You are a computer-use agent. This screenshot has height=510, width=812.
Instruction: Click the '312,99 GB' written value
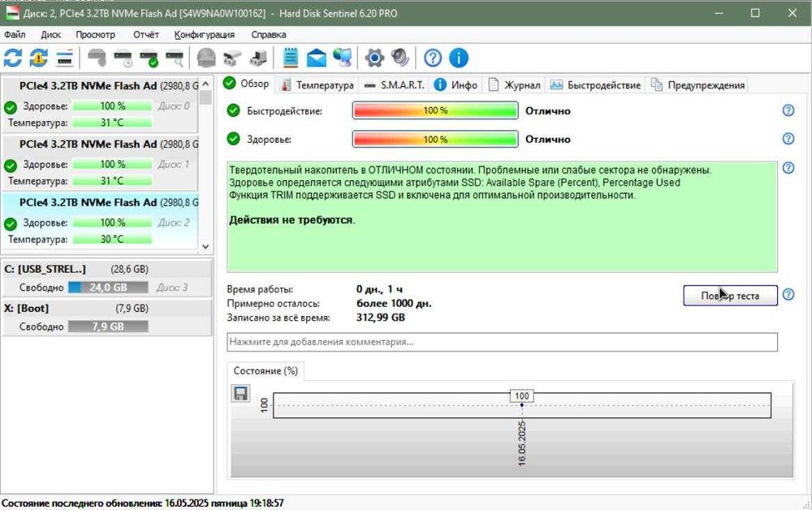381,318
